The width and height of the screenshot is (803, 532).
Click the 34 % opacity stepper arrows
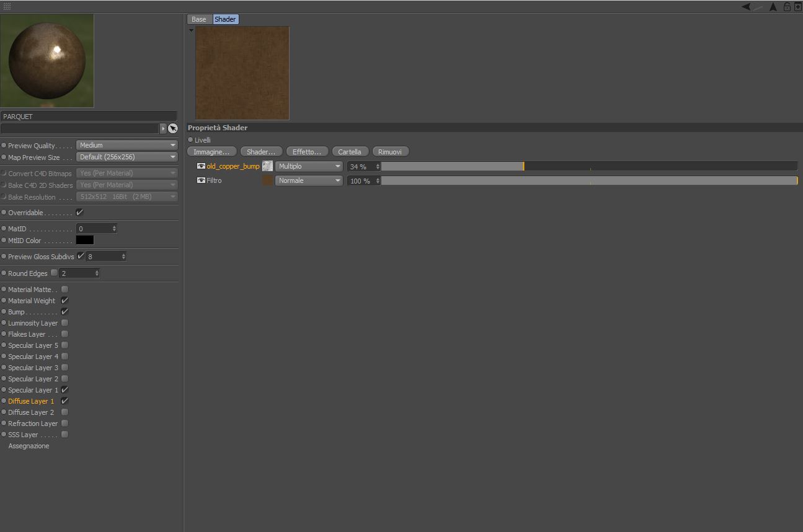(378, 166)
